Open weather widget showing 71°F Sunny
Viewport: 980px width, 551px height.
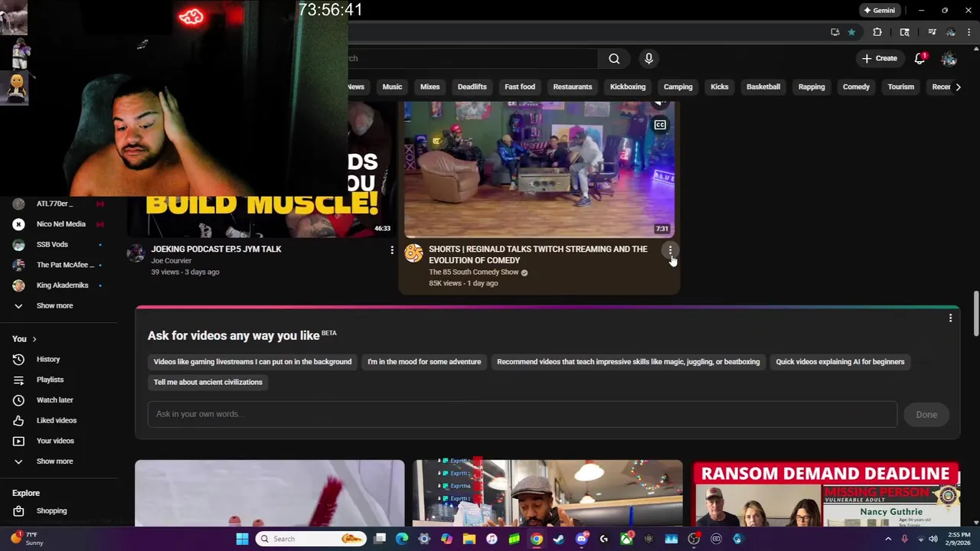[27, 539]
